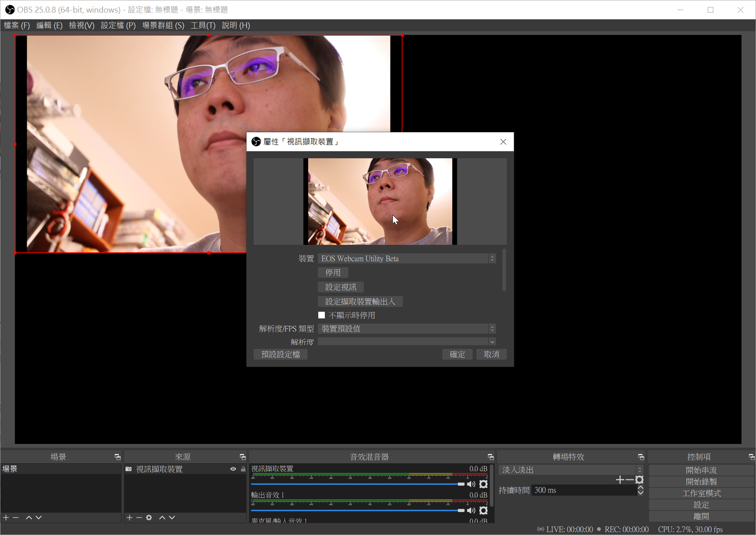The height and width of the screenshot is (535, 756).
Task: Open source properties gear in 來源 panel
Action: pos(149,518)
